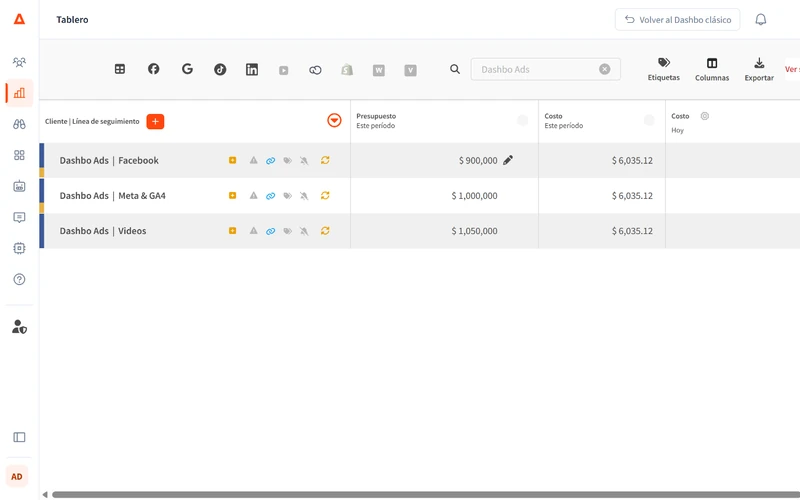Click tag icon on Videos row
The image size is (800, 500).
(x=288, y=231)
